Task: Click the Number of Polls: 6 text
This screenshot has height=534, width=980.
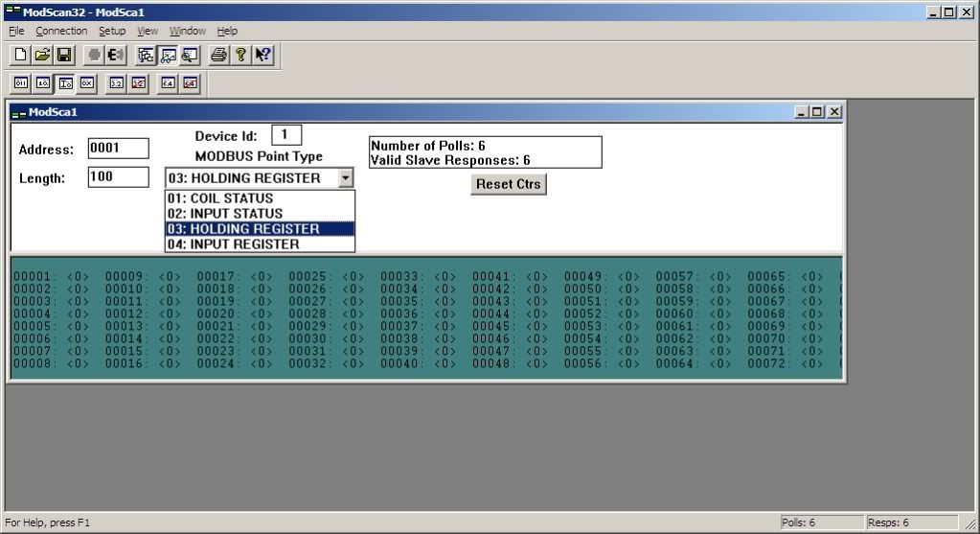Action: click(428, 146)
